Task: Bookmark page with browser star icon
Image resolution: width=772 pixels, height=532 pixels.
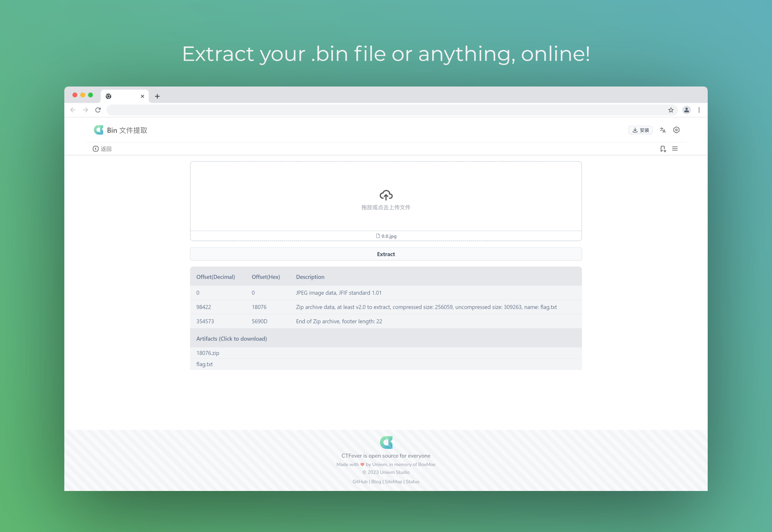Action: click(x=671, y=110)
